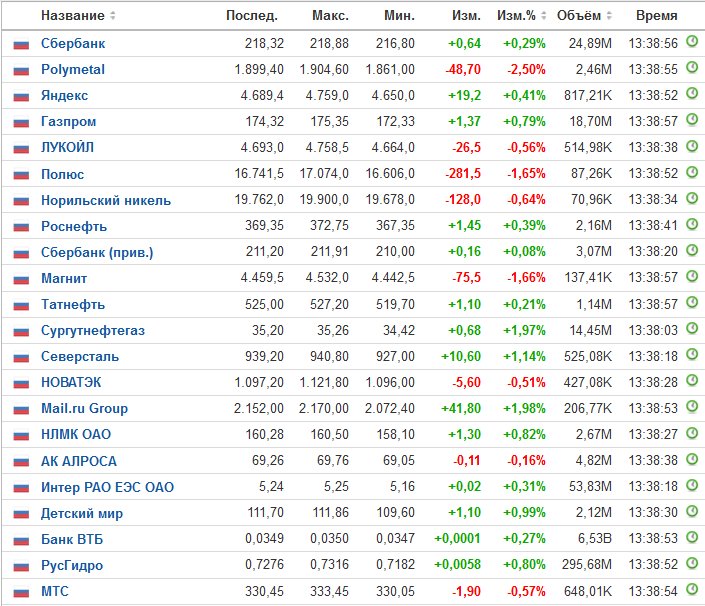Screen dimensions: 705x606
Task: Click the clock icon in Северсталь row
Action: click(692, 355)
